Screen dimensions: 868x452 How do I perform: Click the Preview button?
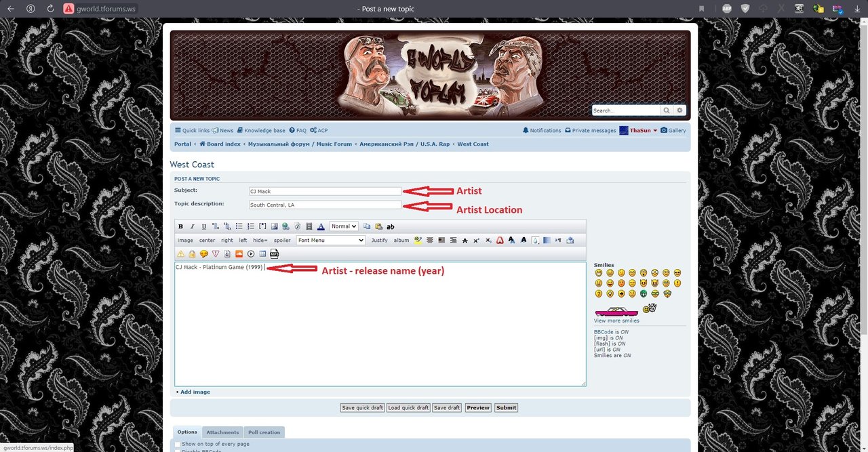tap(478, 408)
